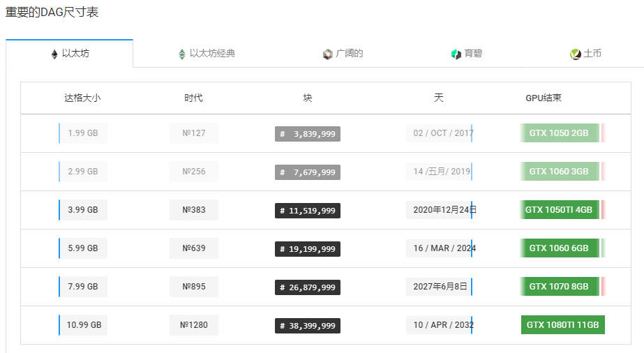Click the 时代 column header
This screenshot has width=644, height=353.
[x=193, y=98]
